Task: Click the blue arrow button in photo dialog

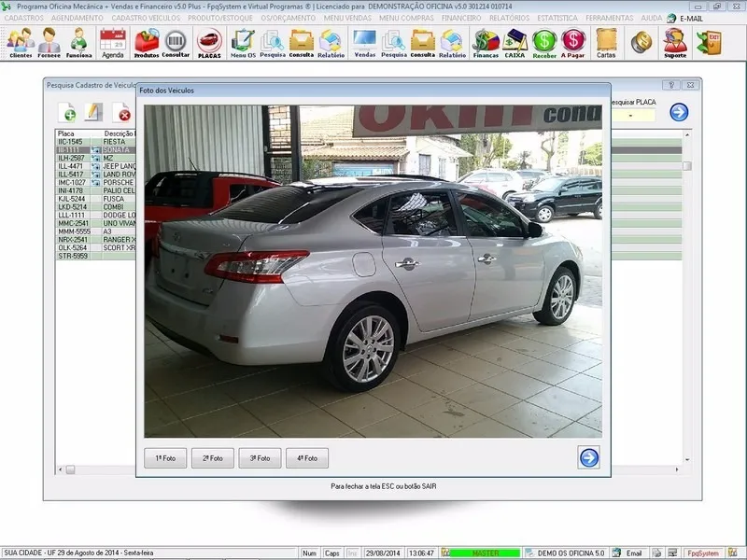Action: (589, 457)
